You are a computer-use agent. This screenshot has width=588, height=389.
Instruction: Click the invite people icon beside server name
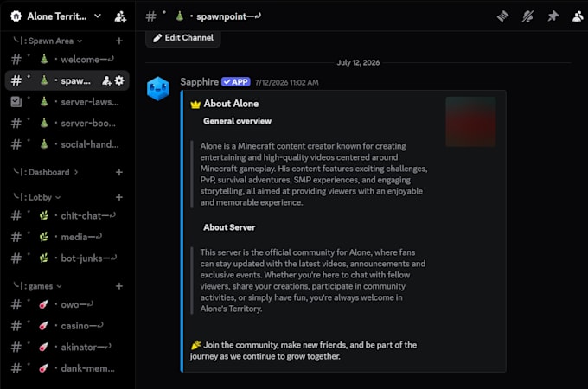[120, 16]
